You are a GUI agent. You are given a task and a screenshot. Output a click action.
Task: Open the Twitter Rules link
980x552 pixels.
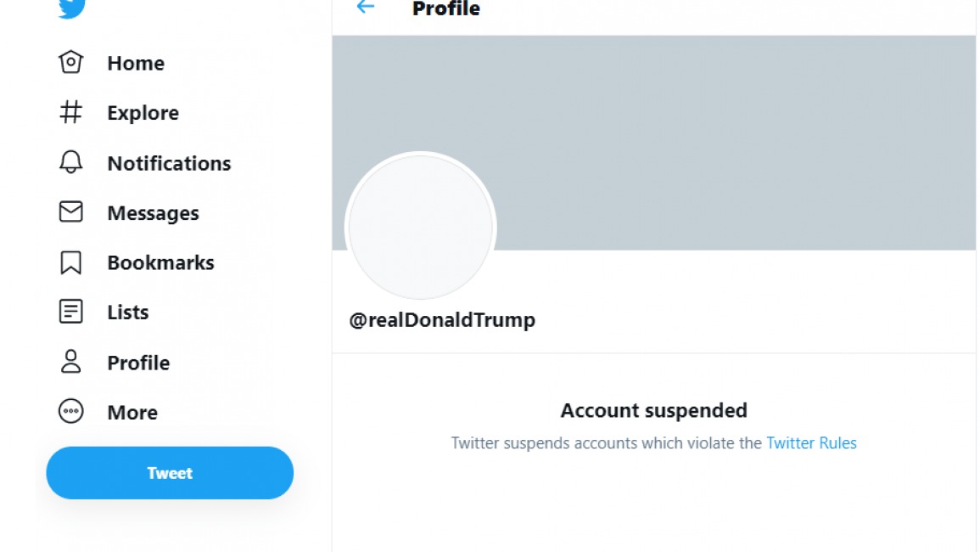[811, 443]
